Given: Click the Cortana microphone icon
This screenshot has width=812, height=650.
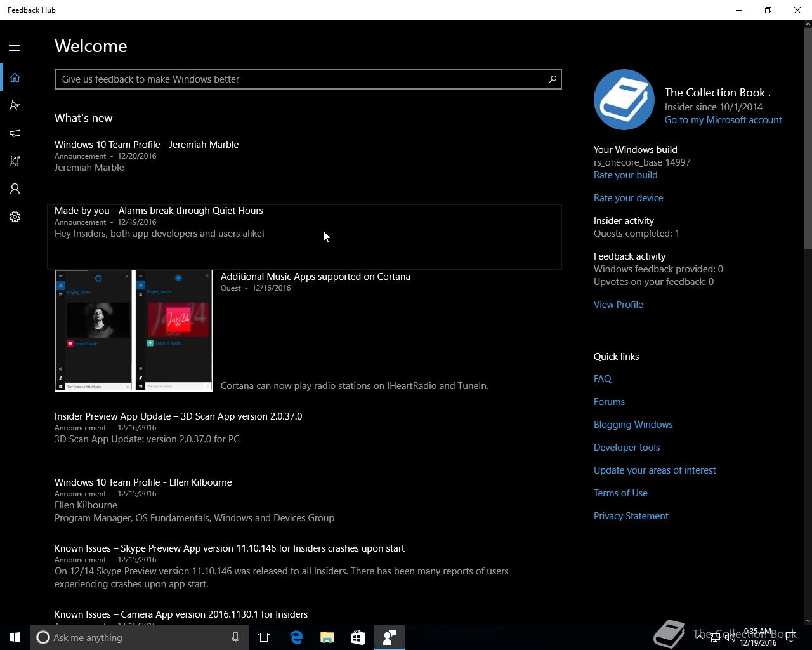Looking at the screenshot, I should tap(235, 637).
